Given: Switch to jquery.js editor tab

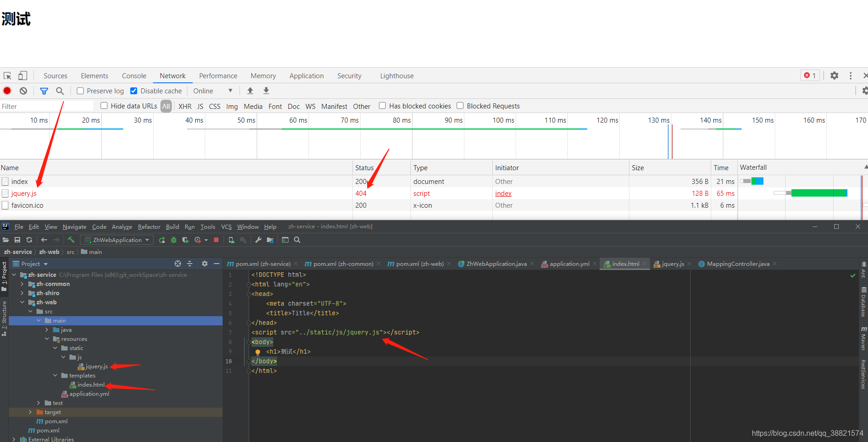Looking at the screenshot, I should pyautogui.click(x=673, y=264).
